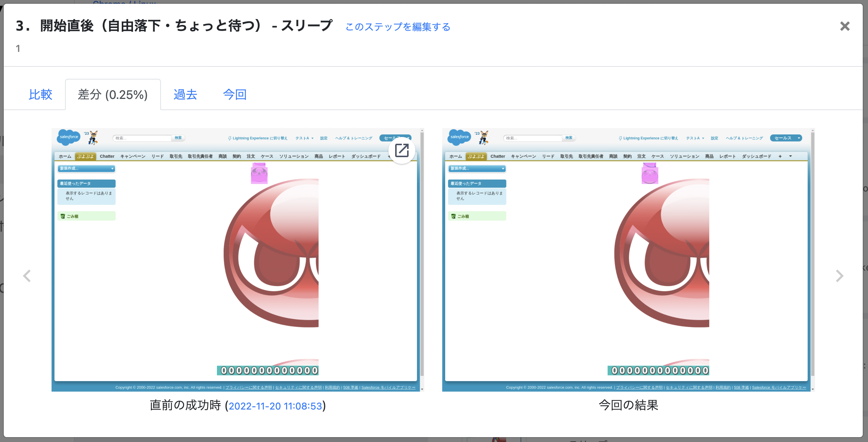Click the + add tab icon in Salesforce nav
This screenshot has height=442, width=868.
coord(780,156)
